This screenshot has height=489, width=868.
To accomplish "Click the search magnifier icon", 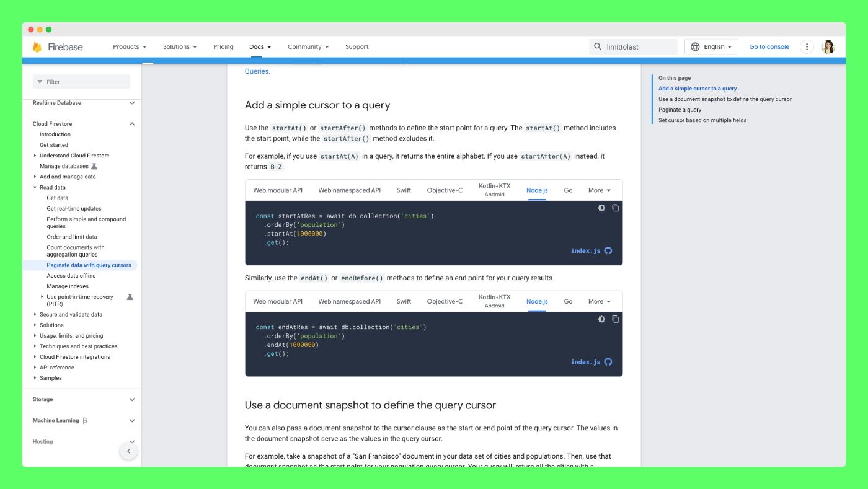I will point(598,47).
